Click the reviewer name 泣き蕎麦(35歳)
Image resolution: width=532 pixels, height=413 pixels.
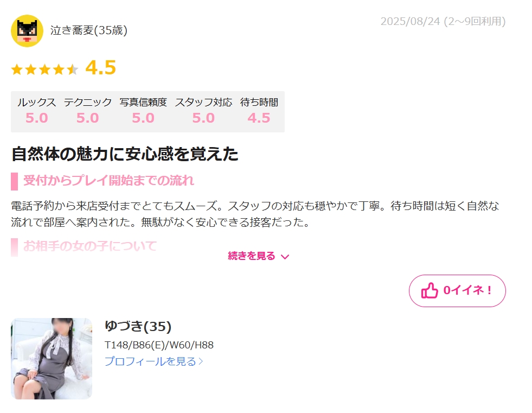click(89, 30)
